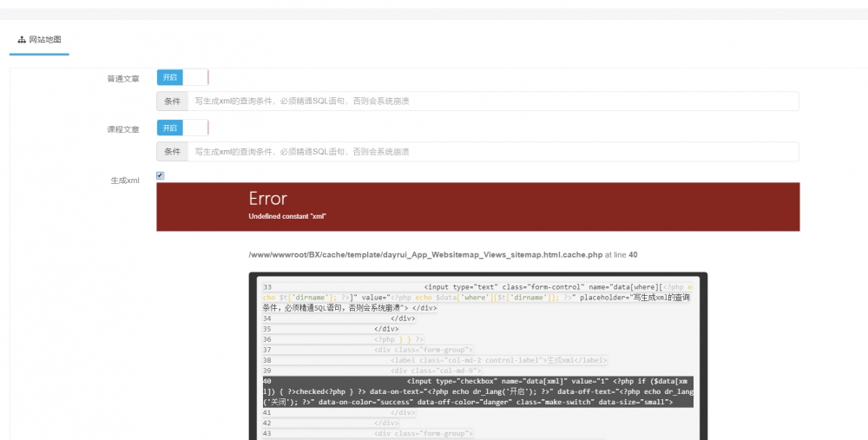Toggle the 普通文章 开启 switch
The width and height of the screenshot is (868, 440).
(x=182, y=77)
